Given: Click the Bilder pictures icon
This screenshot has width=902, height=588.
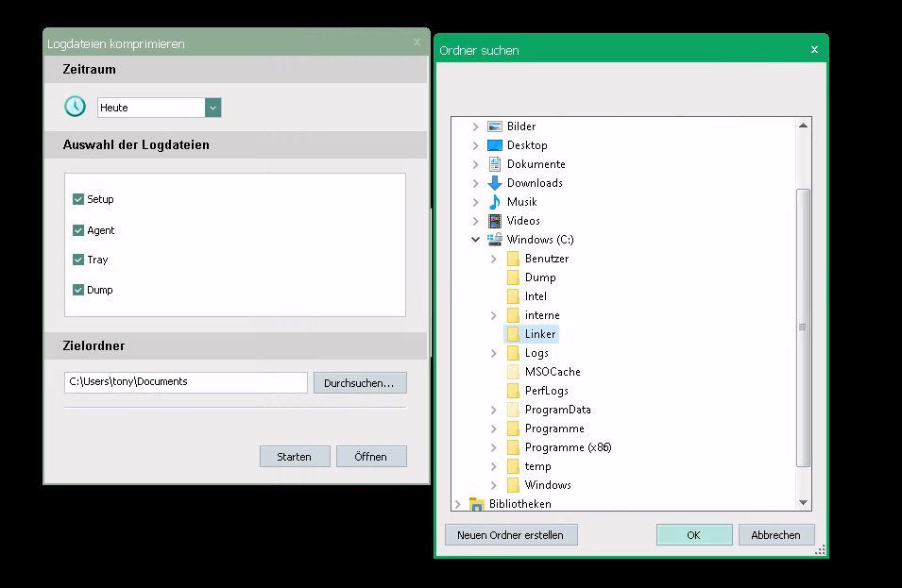Looking at the screenshot, I should (495, 126).
